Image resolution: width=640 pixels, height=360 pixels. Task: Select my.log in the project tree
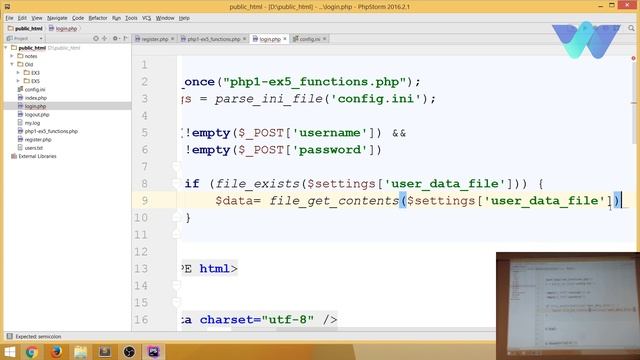29,123
